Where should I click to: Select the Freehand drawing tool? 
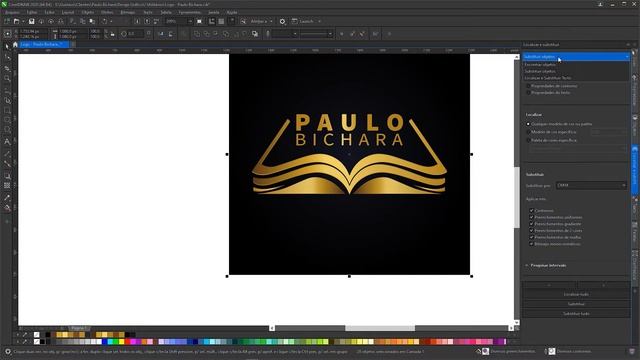coord(7,90)
